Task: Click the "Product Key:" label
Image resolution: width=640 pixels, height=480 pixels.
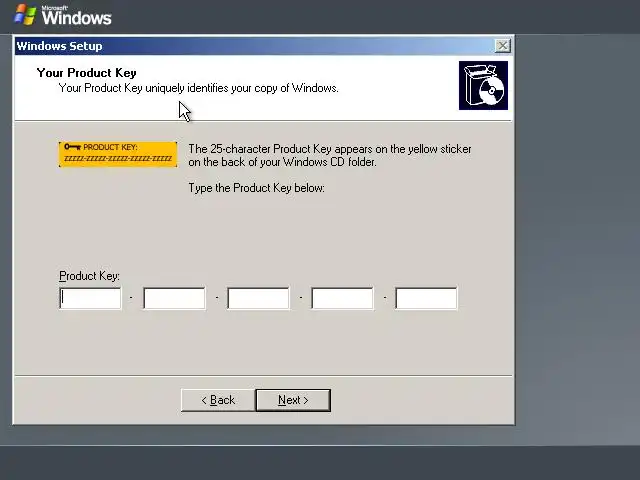Action: [89, 276]
